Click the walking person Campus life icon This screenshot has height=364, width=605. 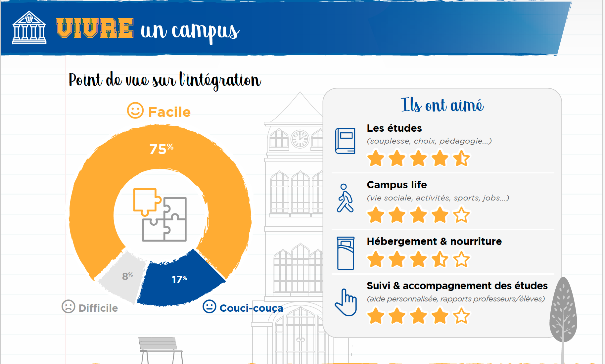tap(345, 198)
